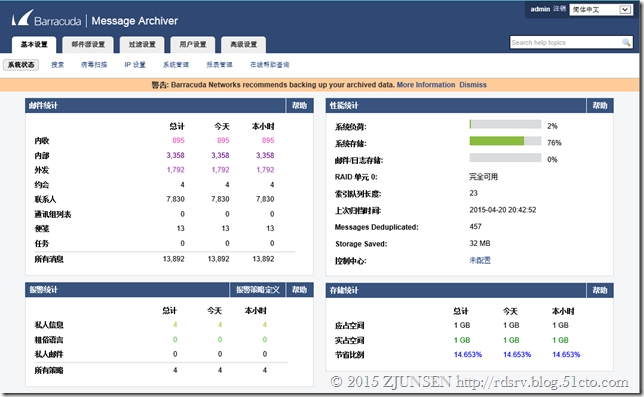Open the 简体中文 language dropdown
Viewport: 644px width, 397px height.
601,9
